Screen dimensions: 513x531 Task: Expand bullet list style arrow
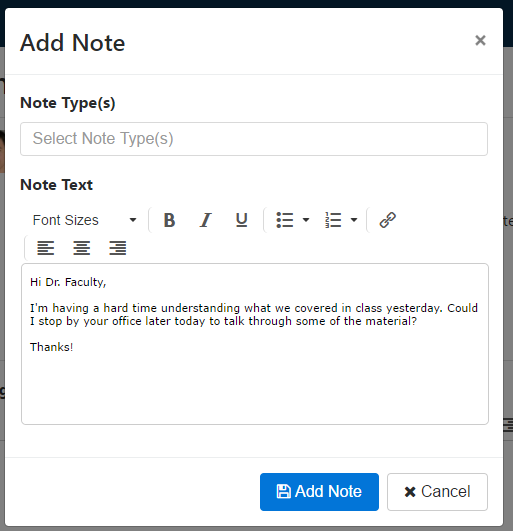point(306,220)
